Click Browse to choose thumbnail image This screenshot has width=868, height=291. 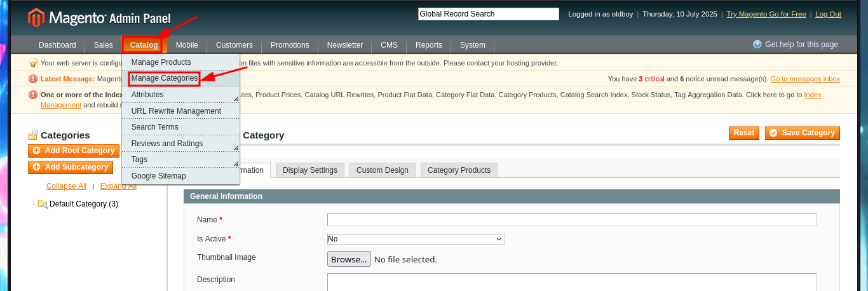click(x=349, y=259)
